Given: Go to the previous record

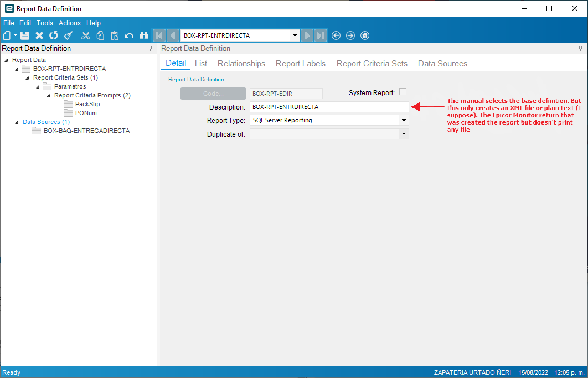Looking at the screenshot, I should (173, 35).
